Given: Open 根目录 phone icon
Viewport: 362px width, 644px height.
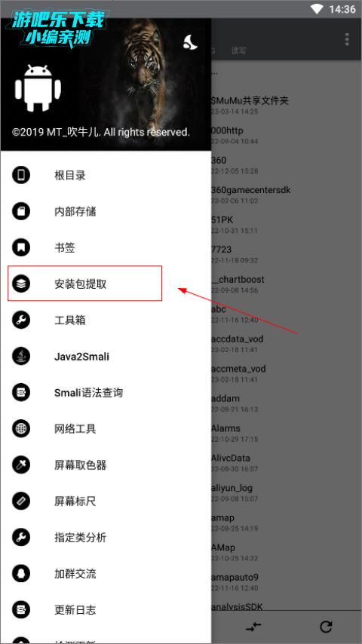Looking at the screenshot, I should [21, 176].
